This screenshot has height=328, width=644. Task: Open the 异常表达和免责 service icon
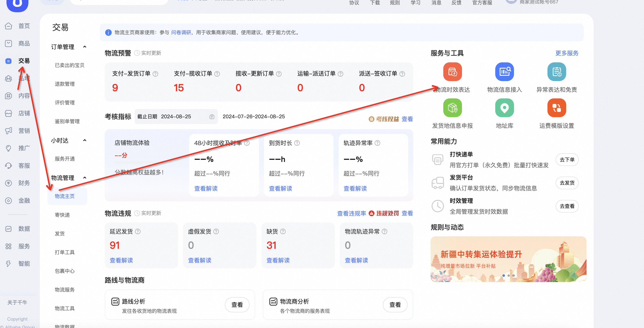click(x=556, y=72)
